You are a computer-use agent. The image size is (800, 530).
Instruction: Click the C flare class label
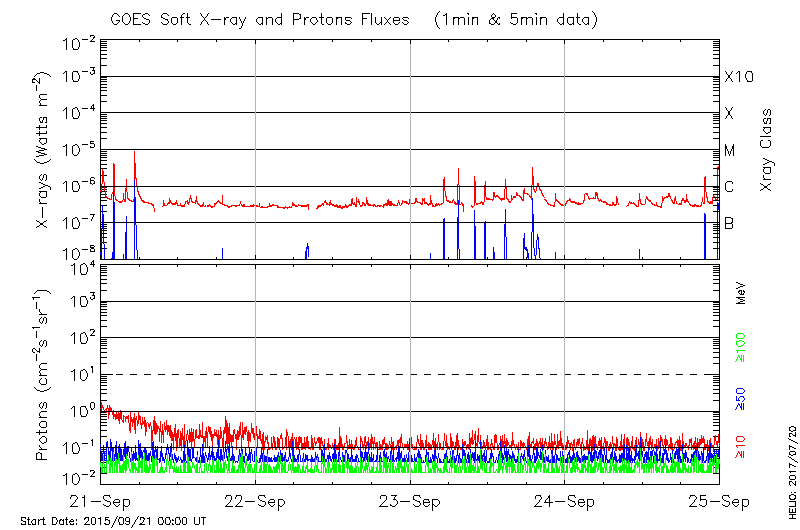(x=729, y=187)
